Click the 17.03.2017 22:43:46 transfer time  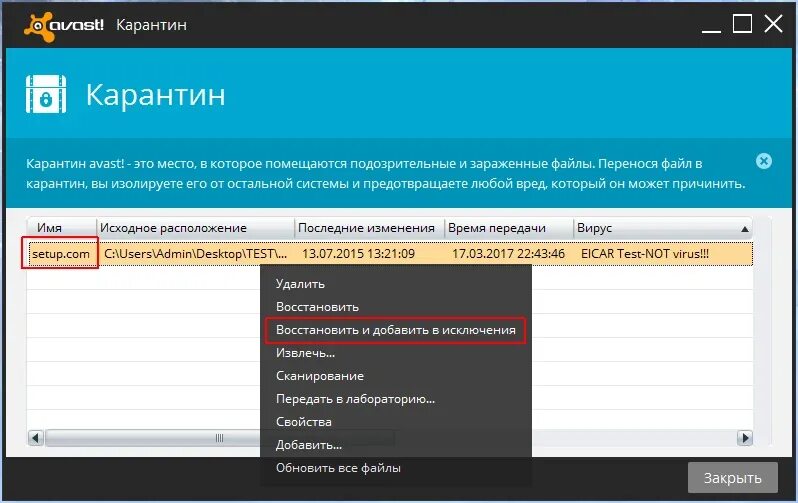pos(508,254)
